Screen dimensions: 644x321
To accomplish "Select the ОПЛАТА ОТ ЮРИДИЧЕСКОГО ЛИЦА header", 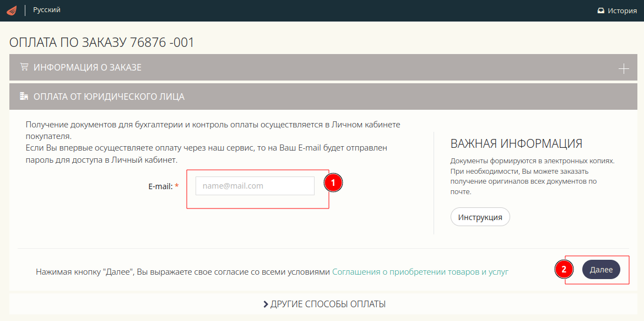I will [109, 97].
